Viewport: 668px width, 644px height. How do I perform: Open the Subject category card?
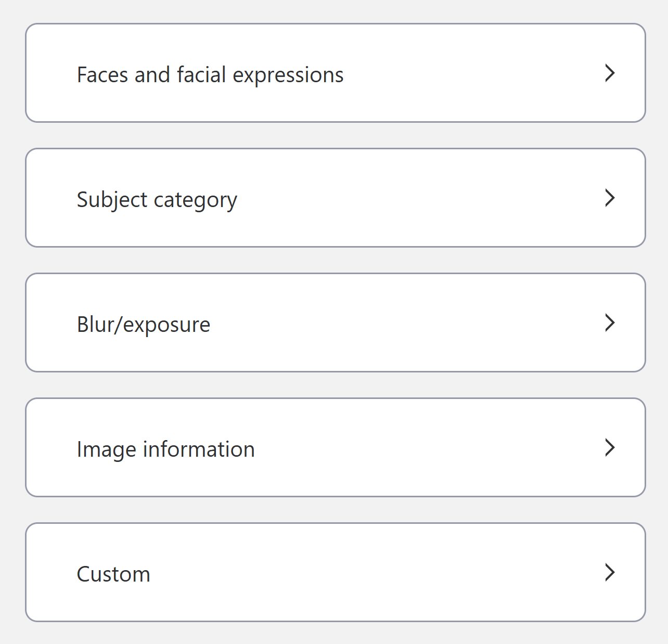coord(335,198)
